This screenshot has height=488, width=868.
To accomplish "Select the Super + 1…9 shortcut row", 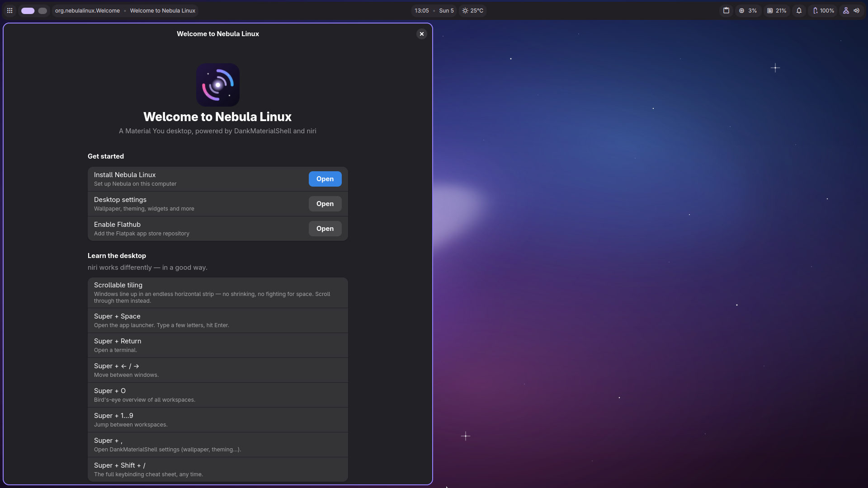I will pyautogui.click(x=218, y=420).
